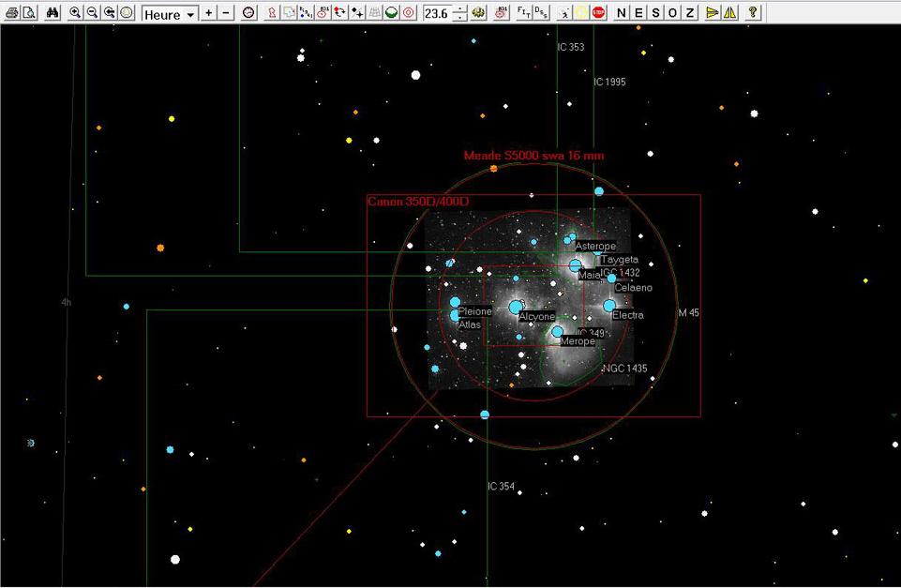Screen dimensions: 901x588
Task: Face north with the N button
Action: point(622,12)
